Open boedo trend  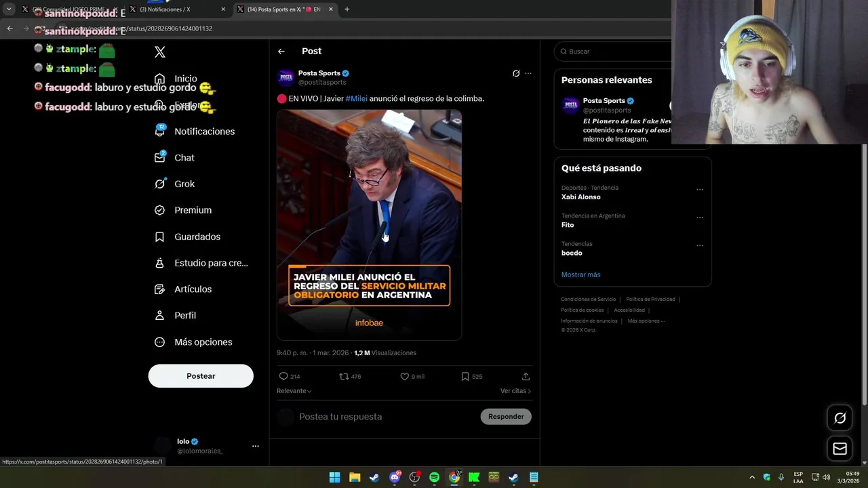pyautogui.click(x=572, y=253)
